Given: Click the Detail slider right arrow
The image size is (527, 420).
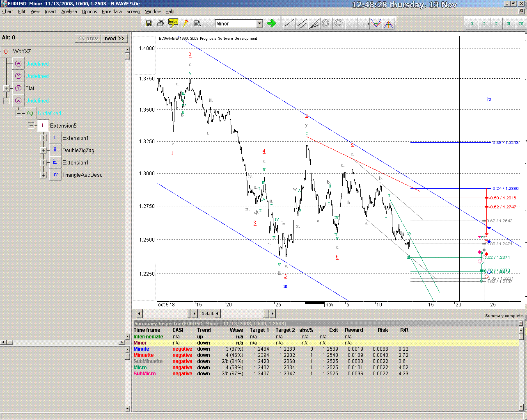Looking at the screenshot, I should [x=272, y=314].
